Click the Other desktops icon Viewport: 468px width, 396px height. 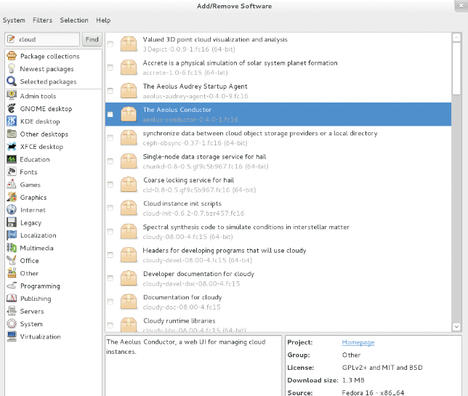(x=12, y=134)
